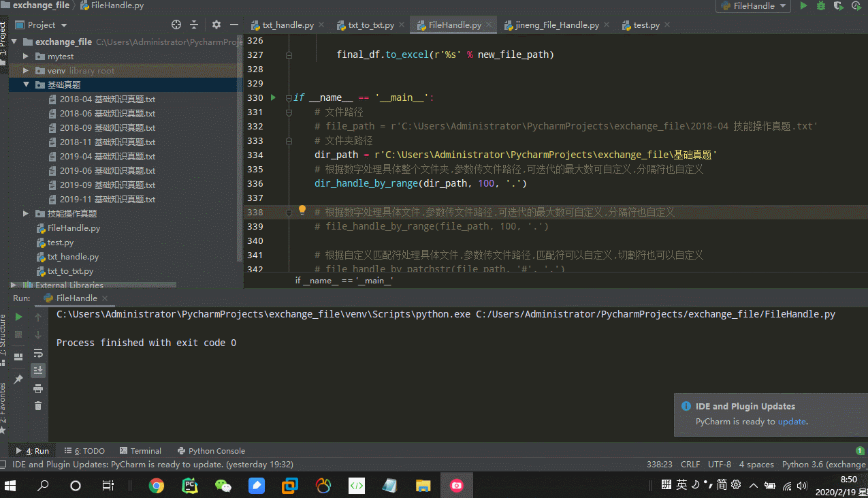868x498 pixels.
Task: Run with Coverage from the top toolbar
Action: pyautogui.click(x=839, y=6)
